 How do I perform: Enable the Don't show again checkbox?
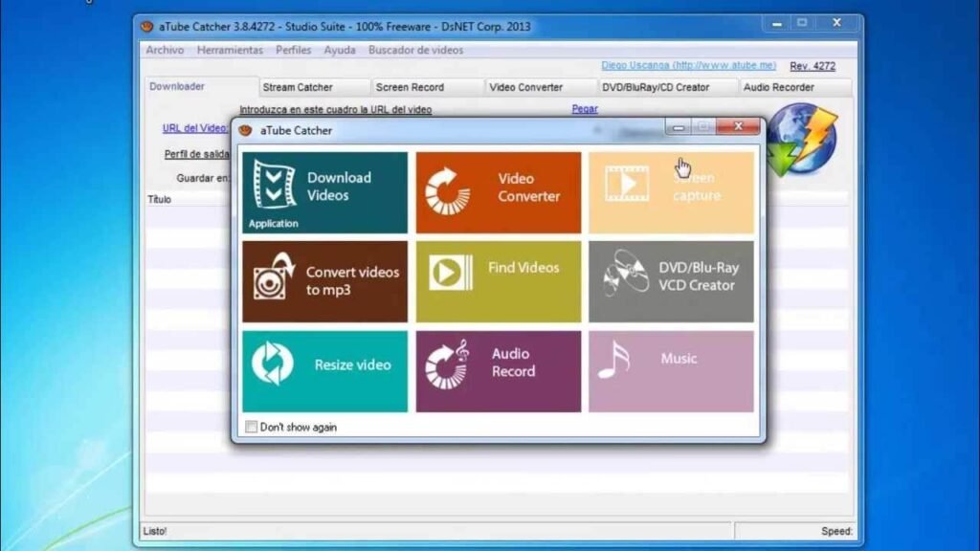tap(251, 427)
